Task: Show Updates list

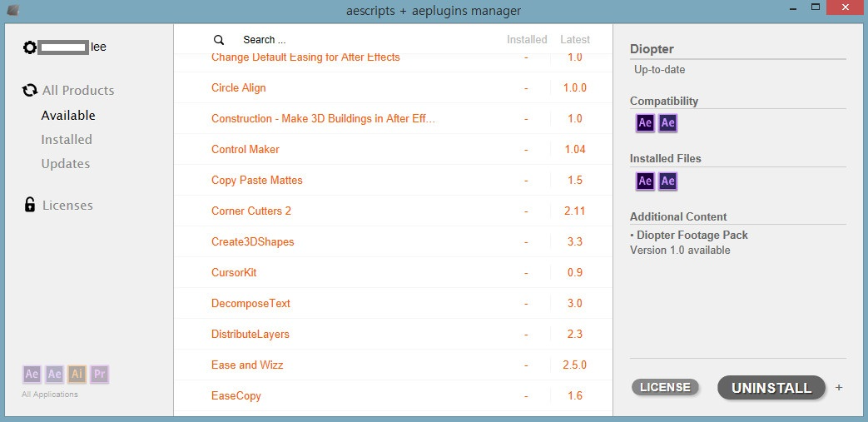Action: [x=65, y=164]
